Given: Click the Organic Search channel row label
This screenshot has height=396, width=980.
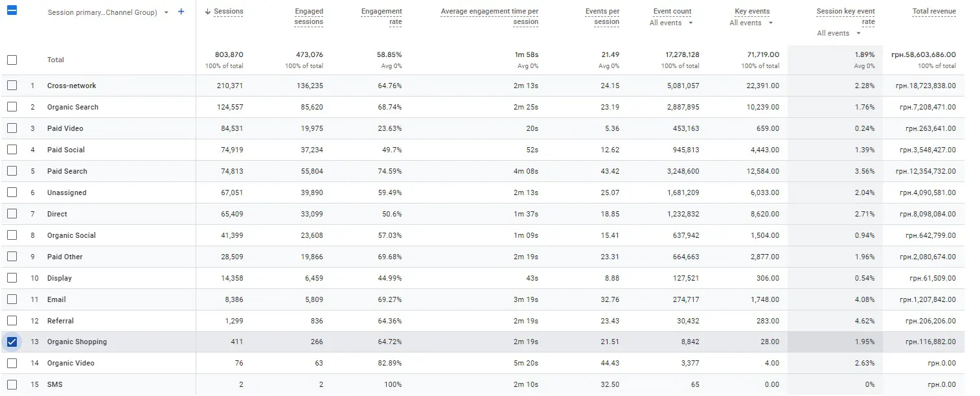Looking at the screenshot, I should 73,107.
